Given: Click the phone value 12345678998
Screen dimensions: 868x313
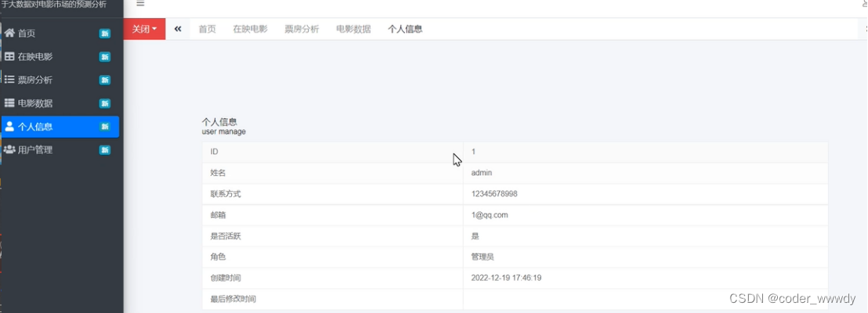Looking at the screenshot, I should click(x=494, y=193).
